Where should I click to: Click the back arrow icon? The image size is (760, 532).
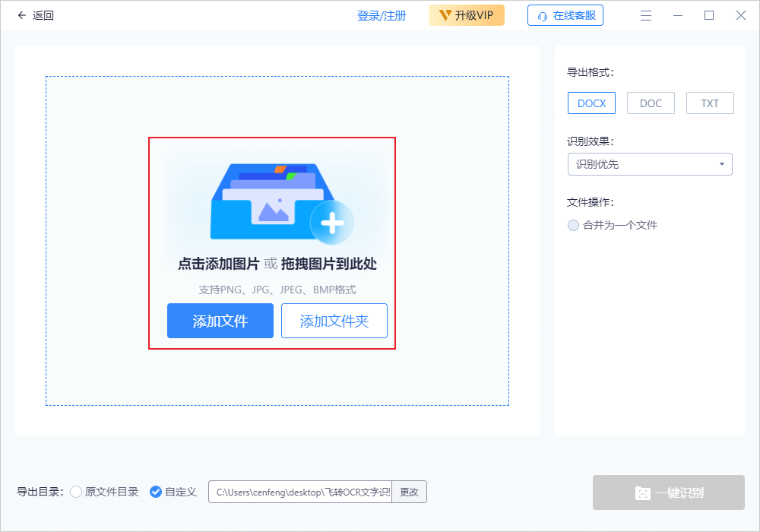(x=21, y=15)
